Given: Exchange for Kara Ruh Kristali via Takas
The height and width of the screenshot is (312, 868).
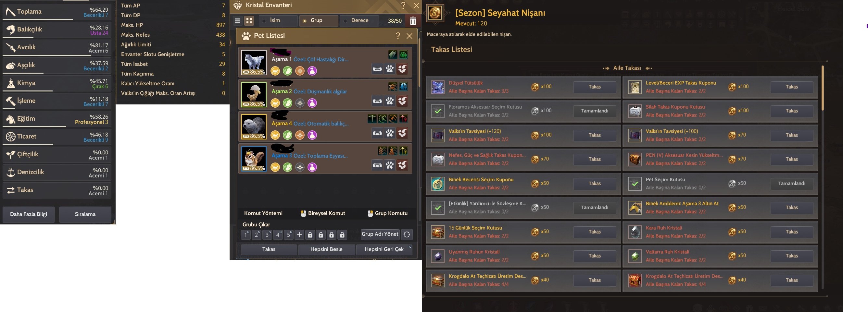Looking at the screenshot, I should 791,232.
